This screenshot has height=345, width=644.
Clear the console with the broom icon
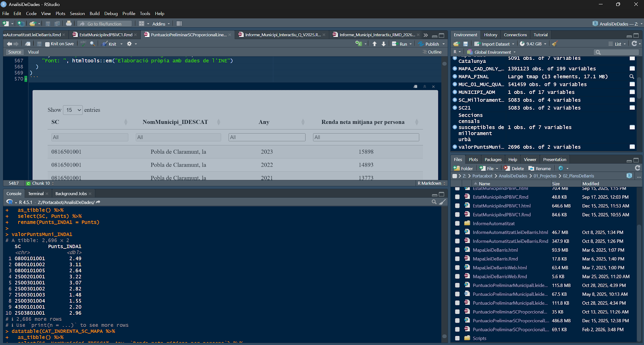pos(442,202)
